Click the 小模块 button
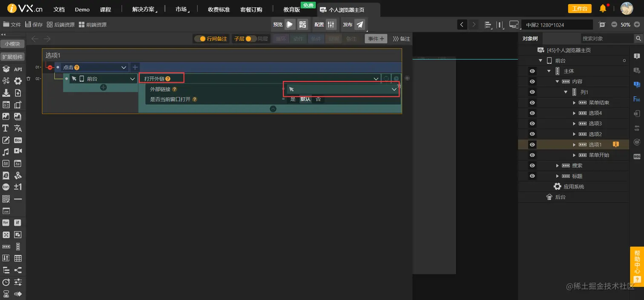 pos(12,44)
